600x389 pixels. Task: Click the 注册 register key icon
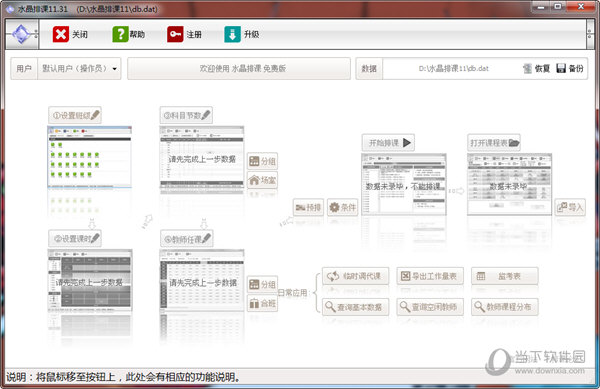(x=175, y=34)
